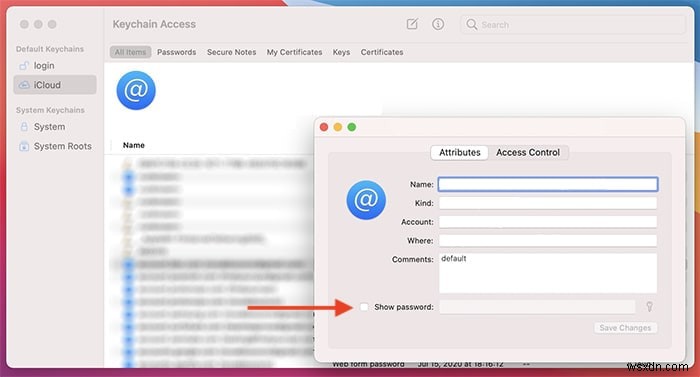700x377 pixels.
Task: Click the Keychain Access window title
Action: [x=154, y=24]
